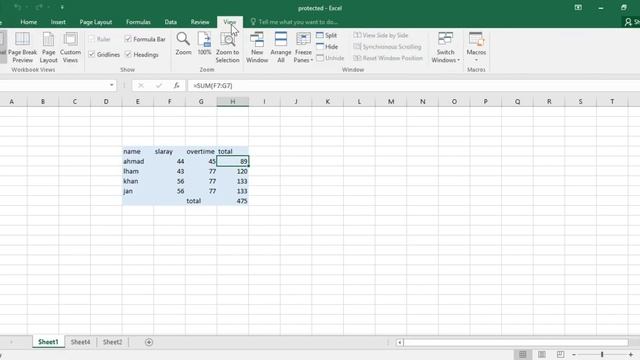
Task: Toggle the Gridlines checkbox
Action: (92, 54)
